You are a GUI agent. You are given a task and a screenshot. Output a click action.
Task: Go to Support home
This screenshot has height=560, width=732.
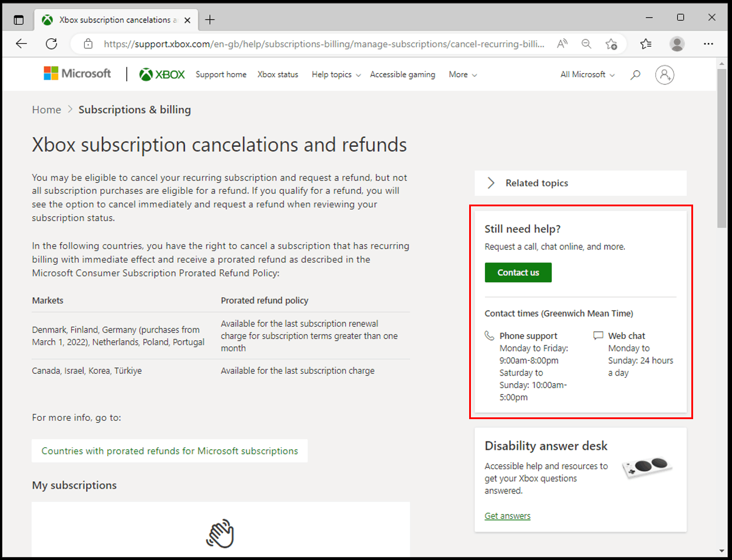pos(221,74)
